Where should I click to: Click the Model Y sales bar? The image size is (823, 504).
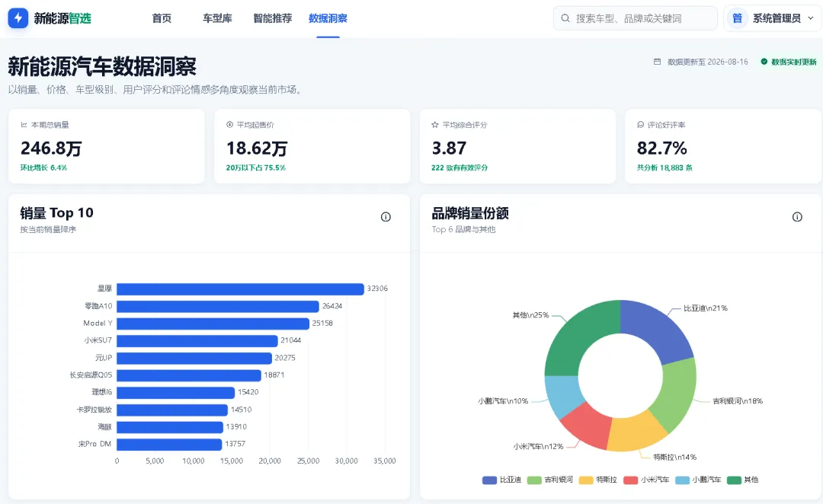click(x=213, y=324)
